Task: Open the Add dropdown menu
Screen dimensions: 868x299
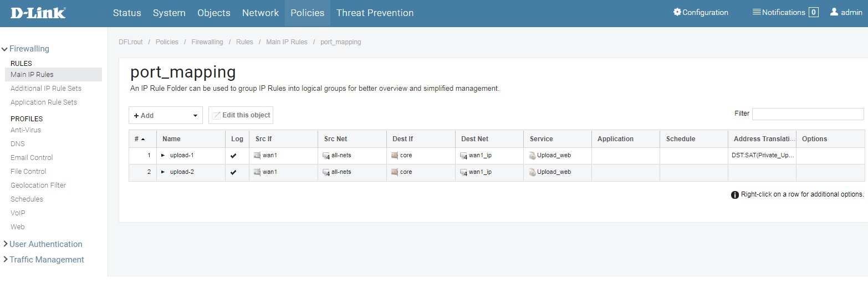Action: click(165, 115)
